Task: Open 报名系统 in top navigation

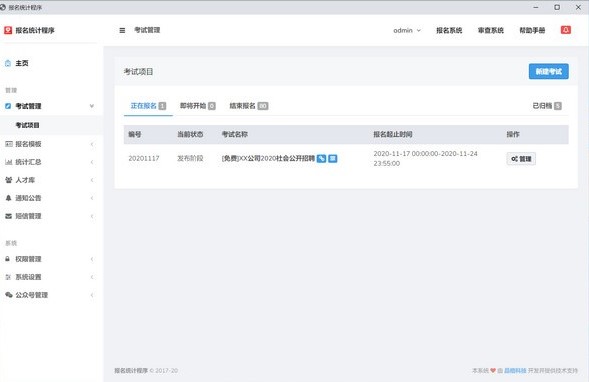Action: [x=449, y=30]
